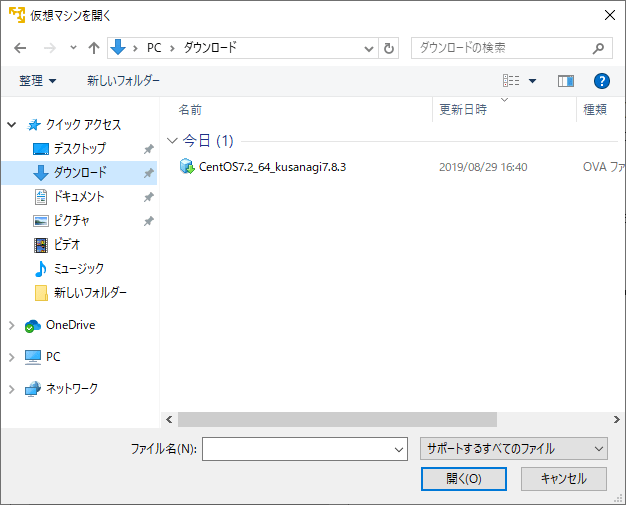Click the pin icon beside デスクトップ

(149, 149)
